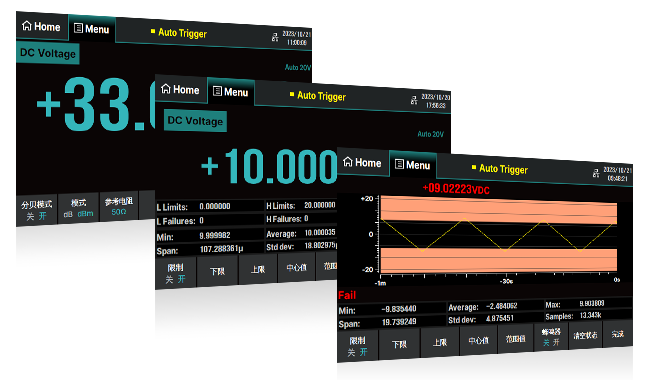This screenshot has height=380, width=650.
Task: Toggle 分贝模式 (dB mode) on/off softkey
Action: (37, 210)
